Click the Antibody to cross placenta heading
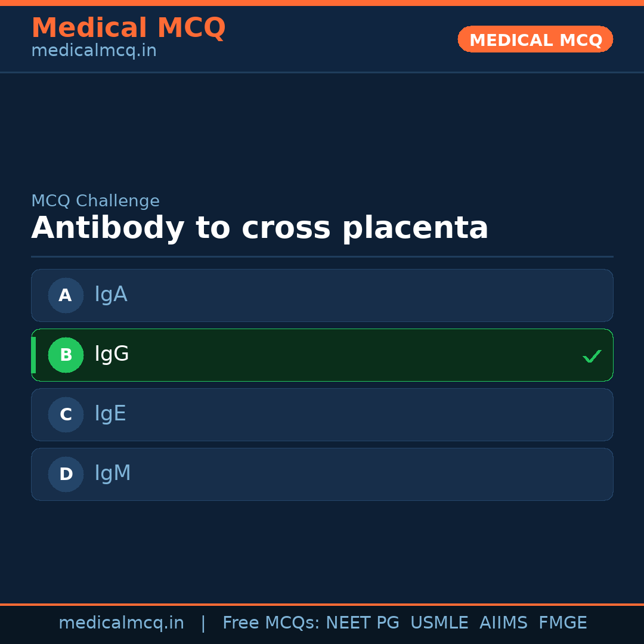Screen dimensions: 644x644 [259, 227]
